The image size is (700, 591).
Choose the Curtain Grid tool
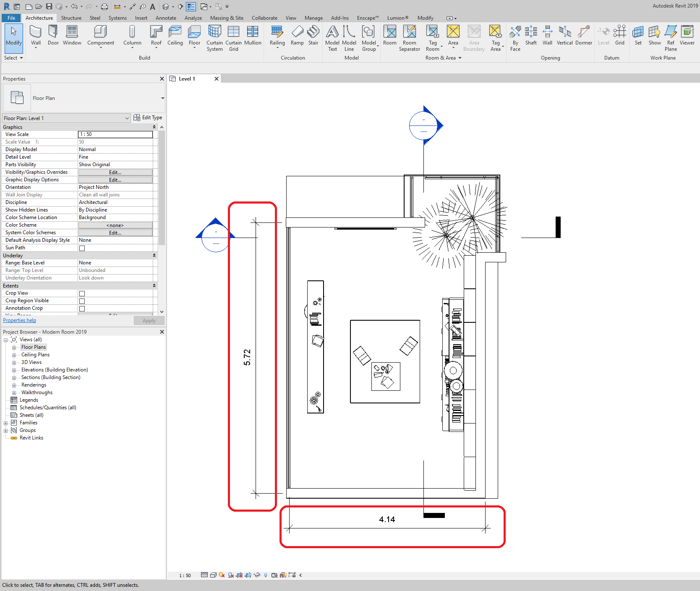pyautogui.click(x=233, y=38)
